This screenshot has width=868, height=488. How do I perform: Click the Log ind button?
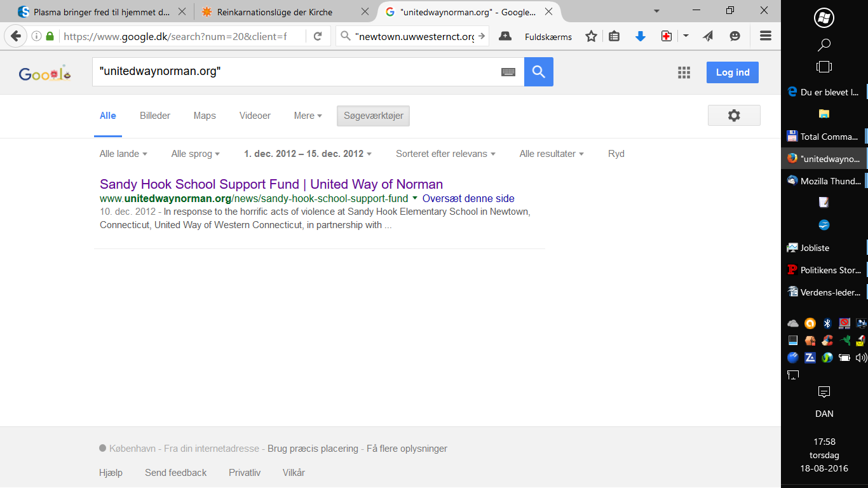click(x=733, y=72)
